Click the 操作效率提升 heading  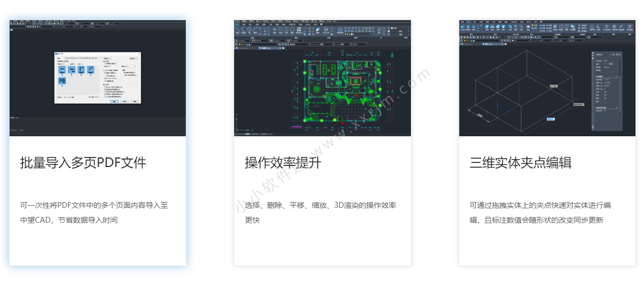pyautogui.click(x=283, y=163)
